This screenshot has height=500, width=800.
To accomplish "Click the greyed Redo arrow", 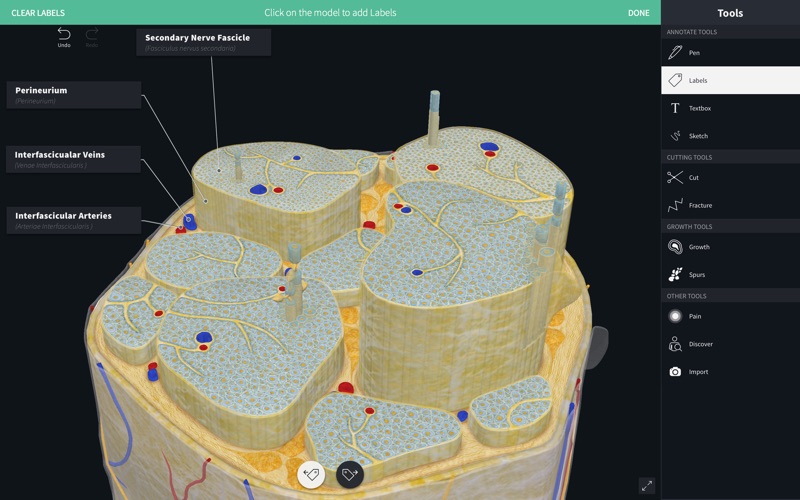I will tap(92, 37).
